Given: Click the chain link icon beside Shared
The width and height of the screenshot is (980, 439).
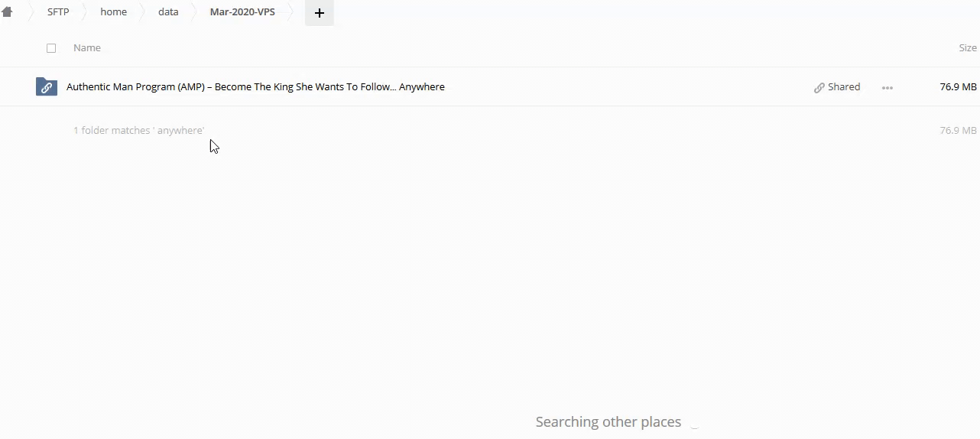Looking at the screenshot, I should 819,87.
